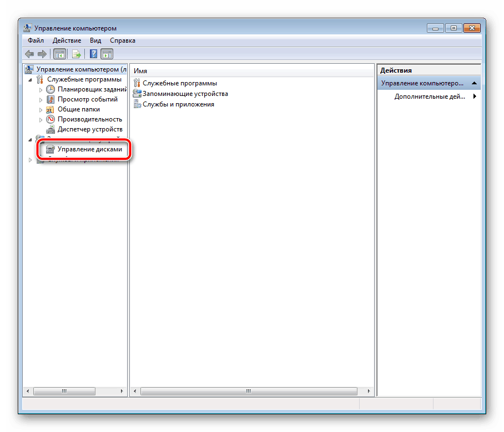Click center pane scroll right arrow
Screen dimensions: 504x432
coord(369,391)
